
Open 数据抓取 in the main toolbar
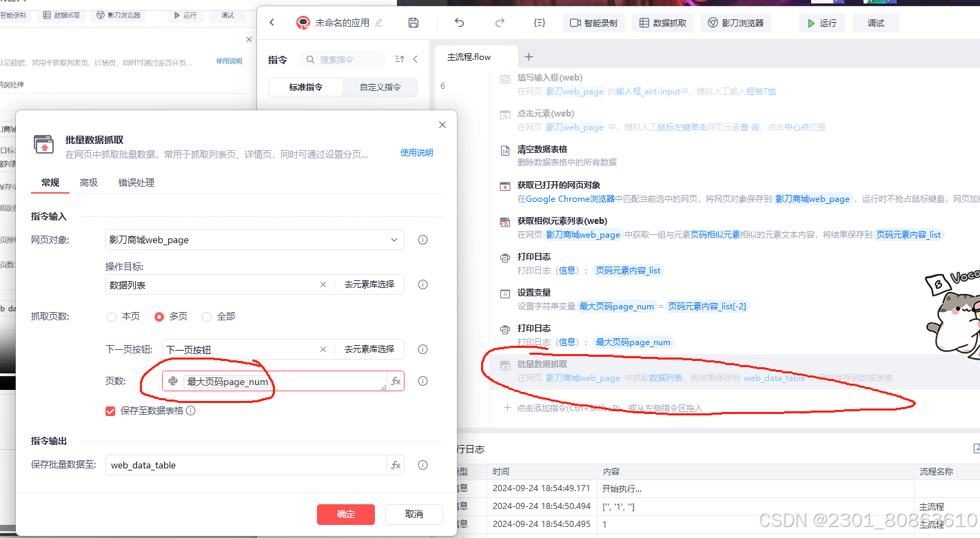663,23
